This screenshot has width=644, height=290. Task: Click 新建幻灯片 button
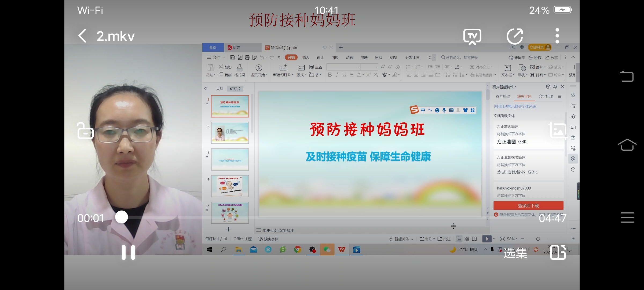point(283,71)
